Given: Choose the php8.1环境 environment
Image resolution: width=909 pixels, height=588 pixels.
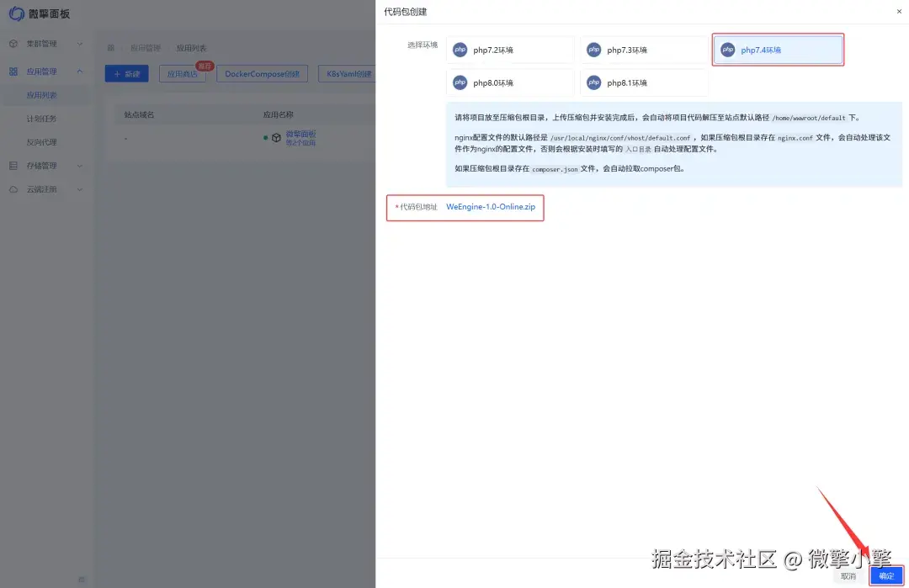Looking at the screenshot, I should point(643,82).
